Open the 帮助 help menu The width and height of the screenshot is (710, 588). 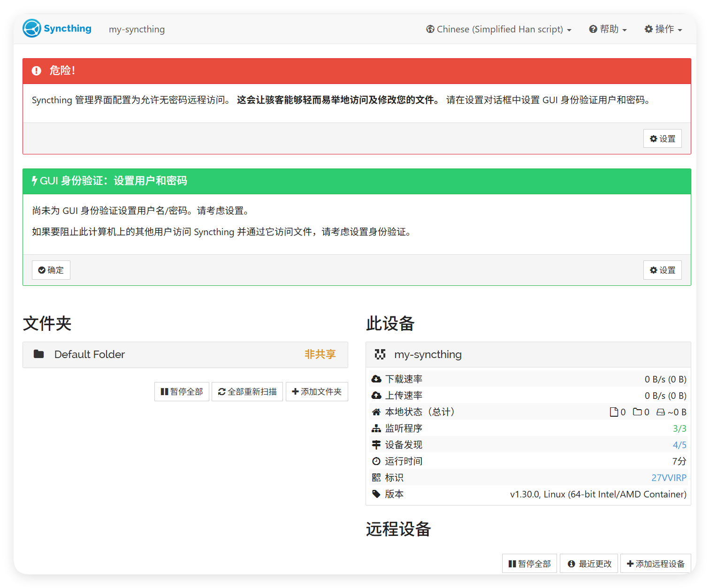[608, 29]
